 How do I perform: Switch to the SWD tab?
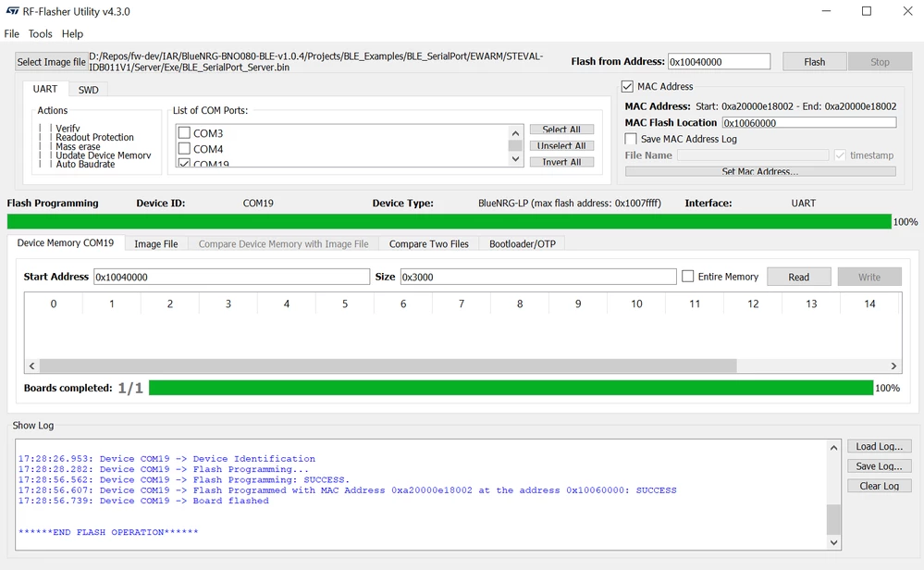coord(89,90)
